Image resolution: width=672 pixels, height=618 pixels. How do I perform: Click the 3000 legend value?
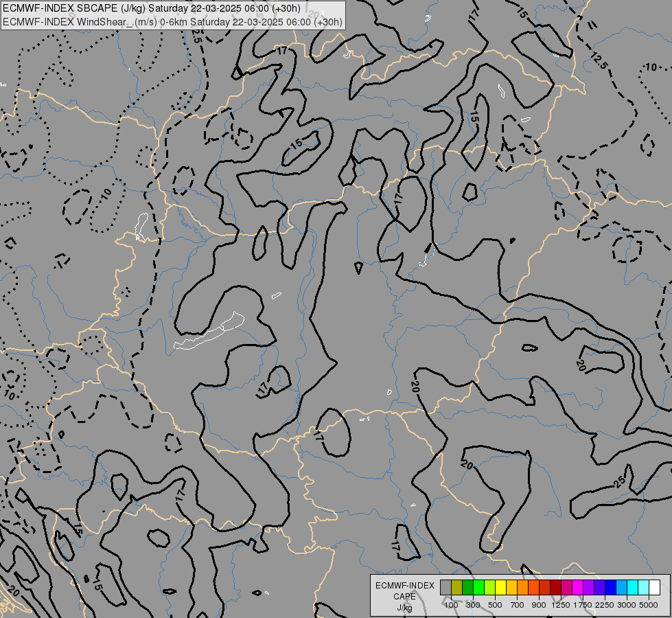627,605
